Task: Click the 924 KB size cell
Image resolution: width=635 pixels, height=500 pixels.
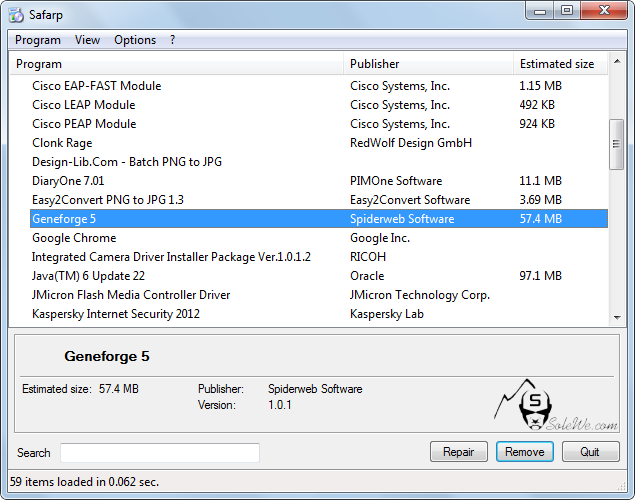Action: 537,124
